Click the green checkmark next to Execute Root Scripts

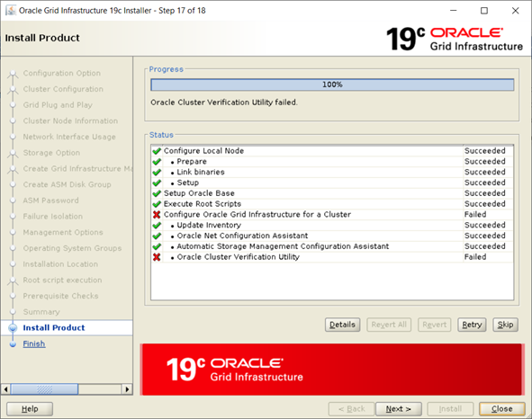click(x=157, y=204)
